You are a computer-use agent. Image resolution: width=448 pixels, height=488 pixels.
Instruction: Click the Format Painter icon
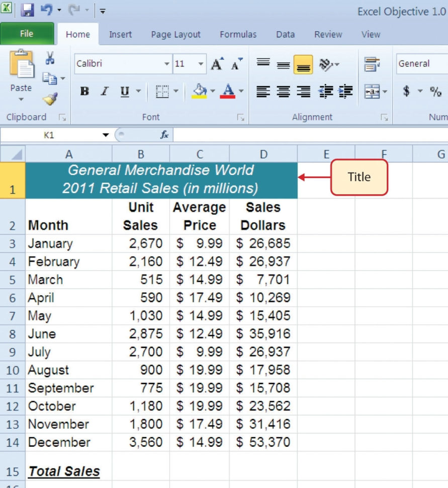(x=50, y=99)
